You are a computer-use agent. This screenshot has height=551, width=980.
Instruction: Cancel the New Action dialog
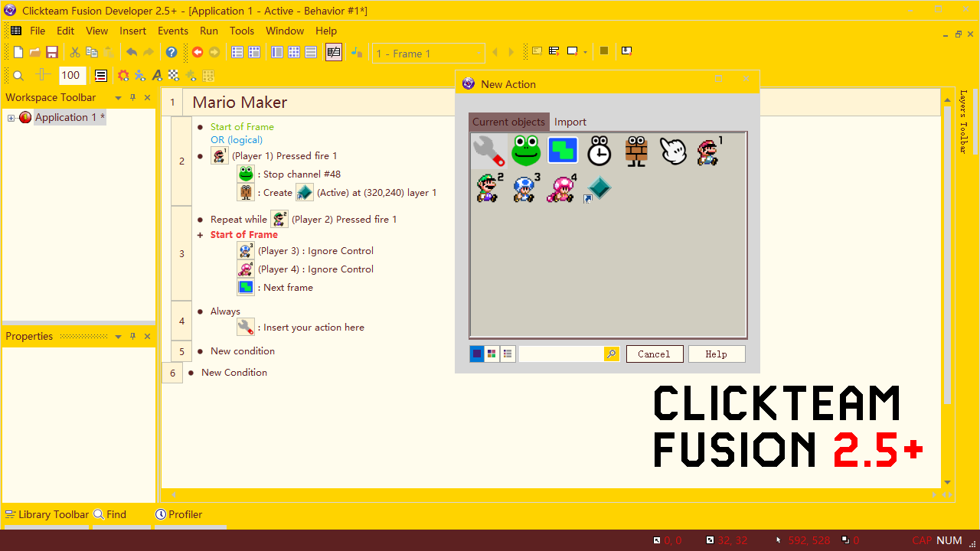pyautogui.click(x=655, y=354)
